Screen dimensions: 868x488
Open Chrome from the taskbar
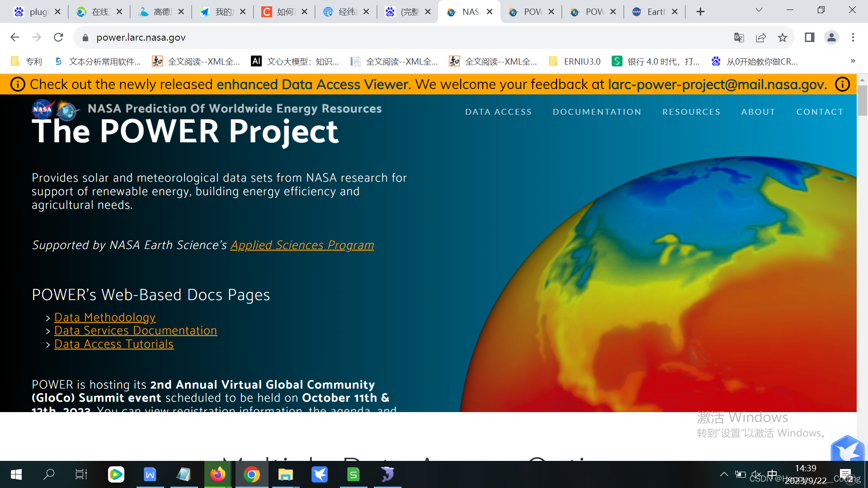(x=251, y=474)
